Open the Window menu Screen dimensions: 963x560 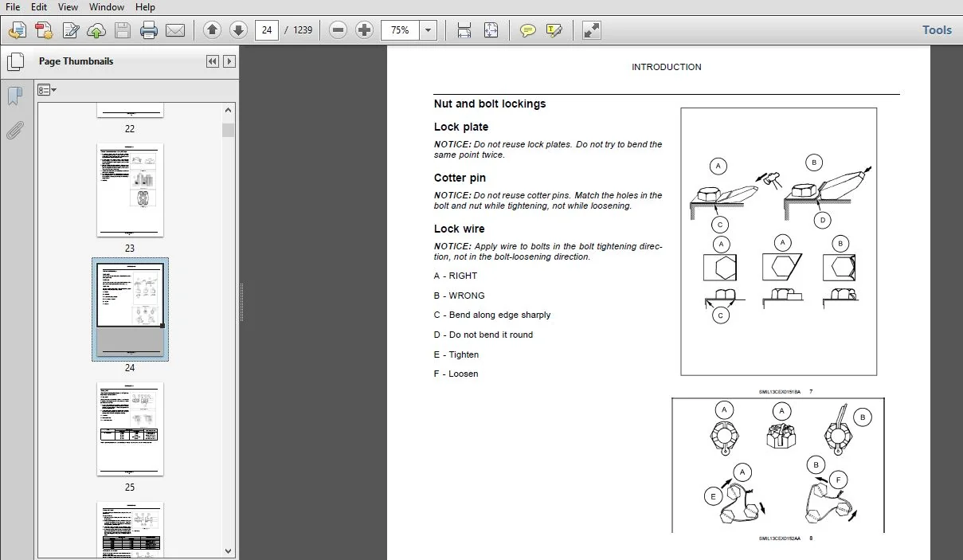point(106,7)
